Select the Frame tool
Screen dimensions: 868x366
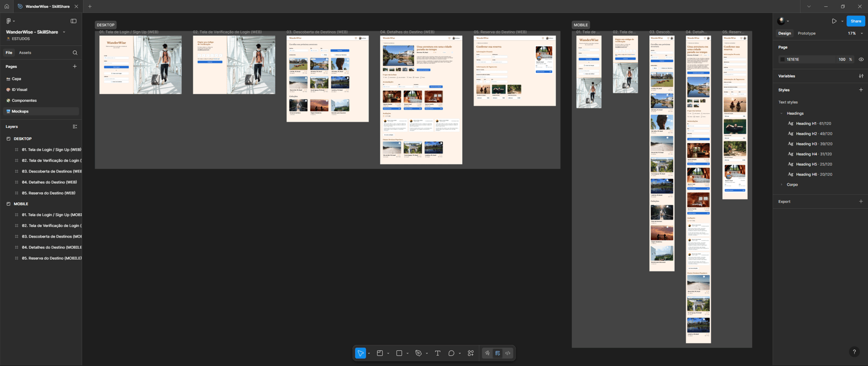pos(380,353)
